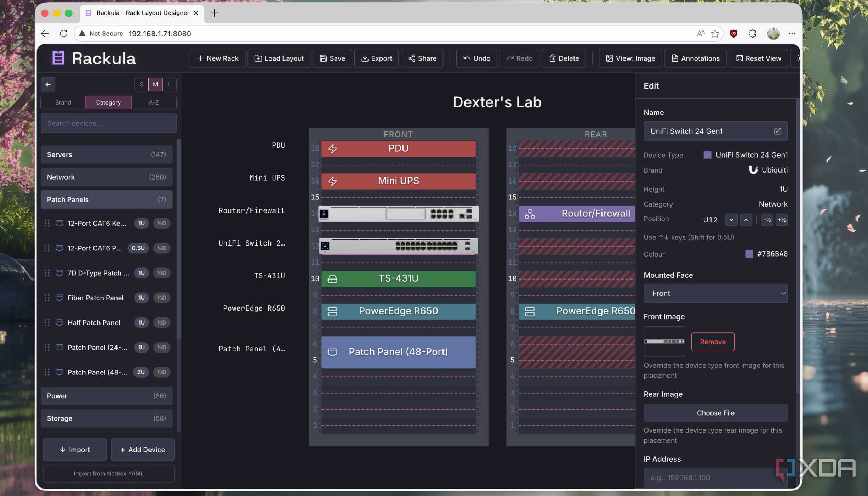Click drag handle of Fiber Patch Panel
868x496 pixels.
click(x=47, y=298)
